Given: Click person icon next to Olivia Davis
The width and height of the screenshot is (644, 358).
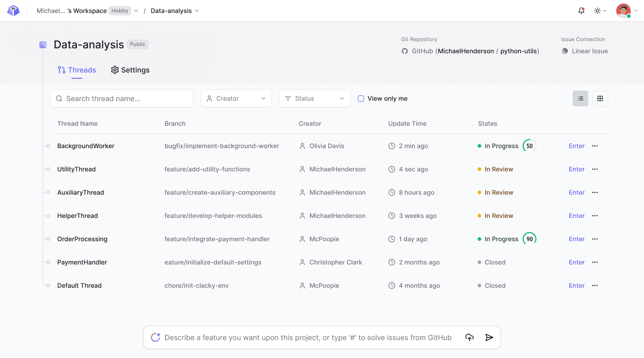Looking at the screenshot, I should click(x=302, y=146).
